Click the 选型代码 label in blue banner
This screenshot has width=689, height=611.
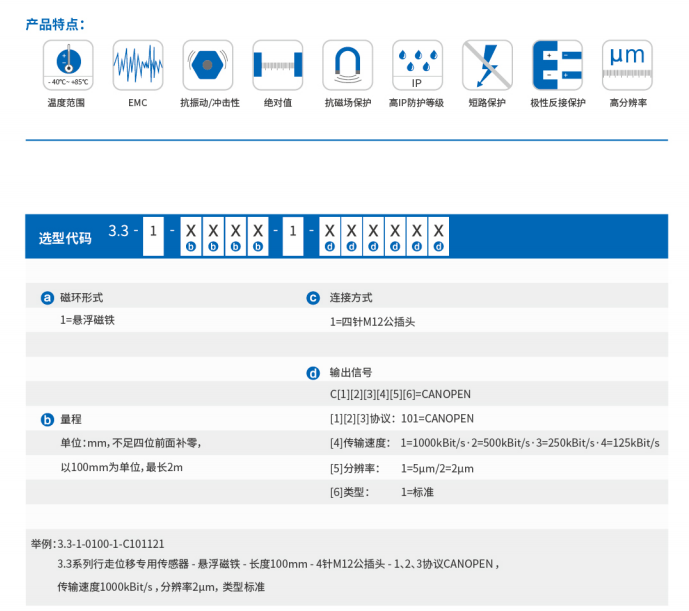pyautogui.click(x=65, y=238)
